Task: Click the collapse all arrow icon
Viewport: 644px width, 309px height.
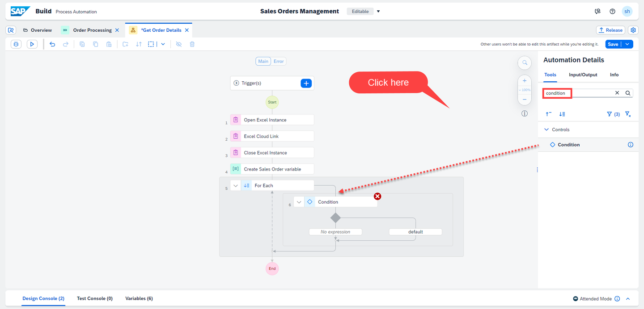Action: tap(548, 114)
